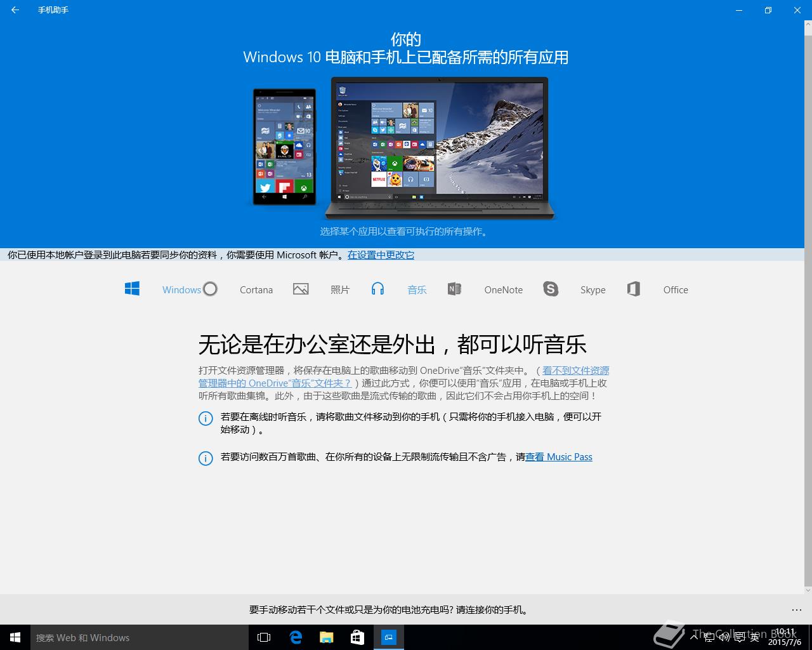Launch Microsoft Edge from taskbar
This screenshot has height=650, width=812.
296,637
